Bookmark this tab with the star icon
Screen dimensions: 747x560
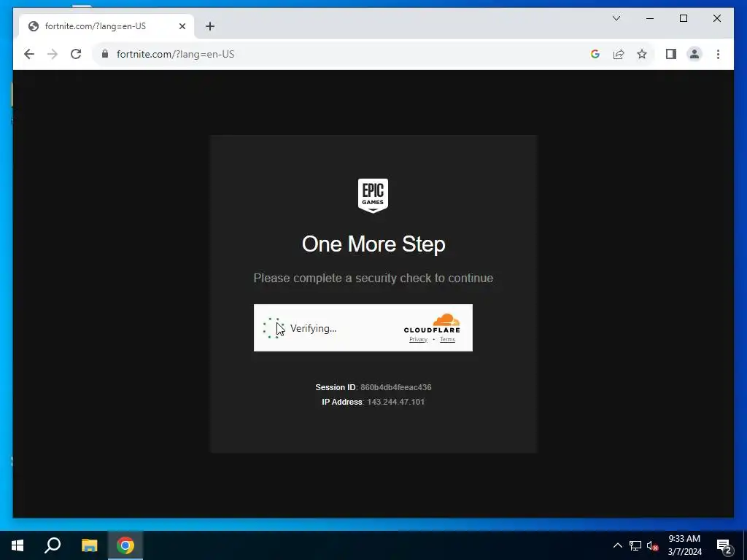(x=642, y=54)
